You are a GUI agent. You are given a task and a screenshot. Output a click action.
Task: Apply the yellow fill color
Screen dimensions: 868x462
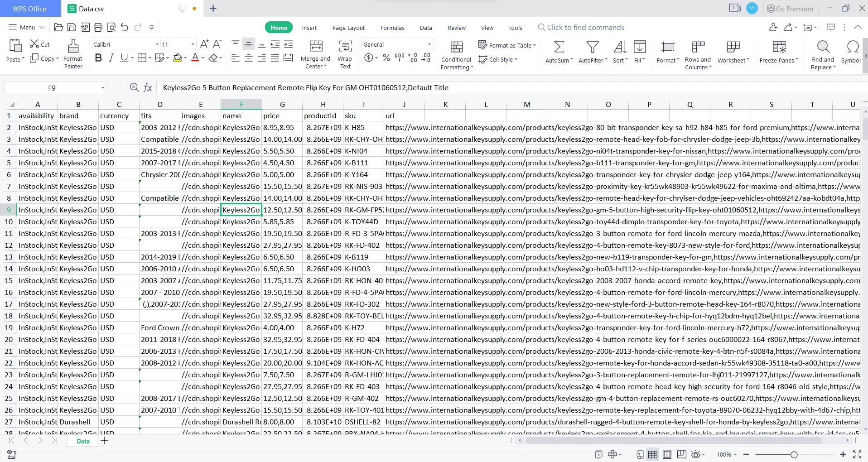[x=177, y=58]
